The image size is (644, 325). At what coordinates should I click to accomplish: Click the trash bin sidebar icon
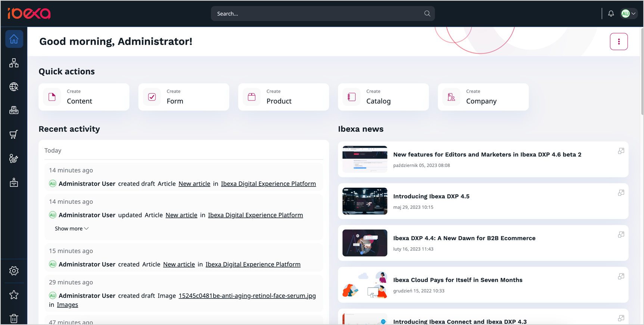(x=14, y=318)
